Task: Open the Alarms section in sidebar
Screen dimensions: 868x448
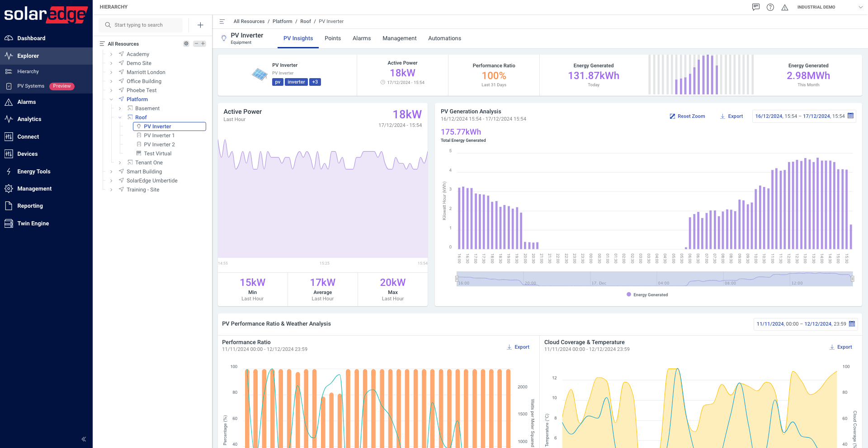Action: pos(46,102)
